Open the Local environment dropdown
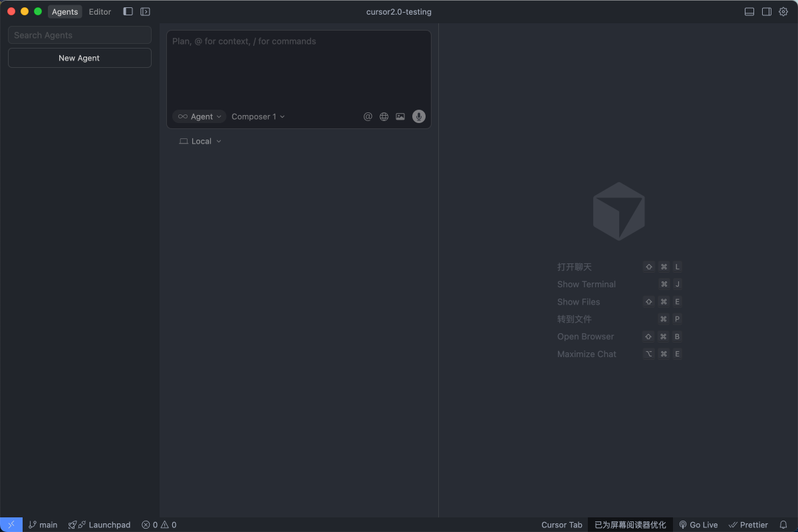Viewport: 798px width, 532px height. [200, 141]
